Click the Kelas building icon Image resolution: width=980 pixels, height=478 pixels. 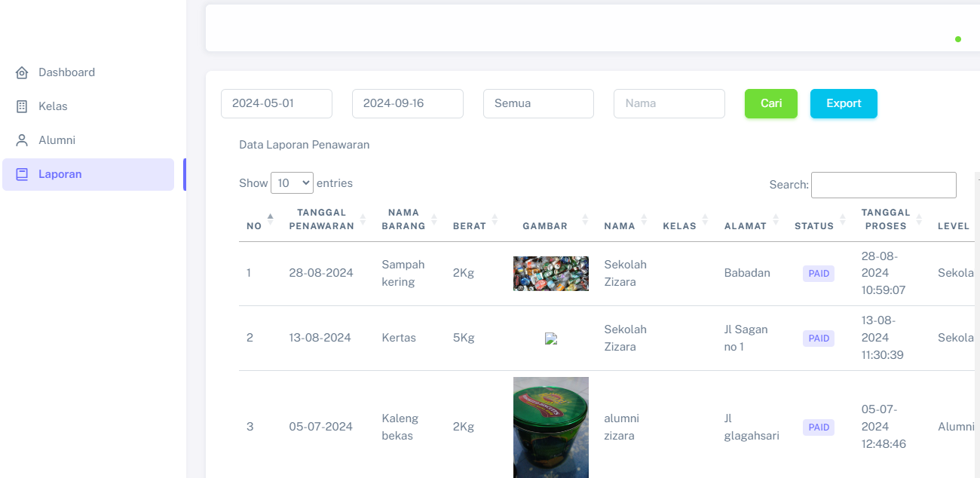22,106
